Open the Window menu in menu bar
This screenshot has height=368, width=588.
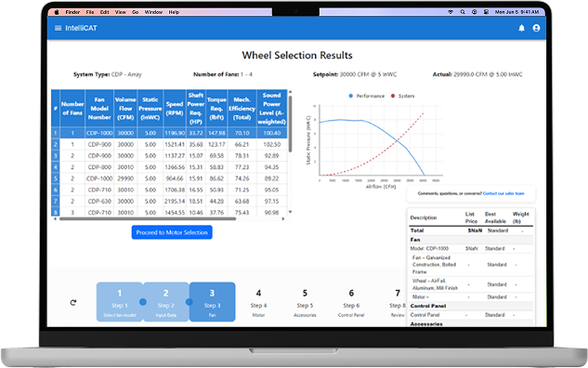click(153, 12)
